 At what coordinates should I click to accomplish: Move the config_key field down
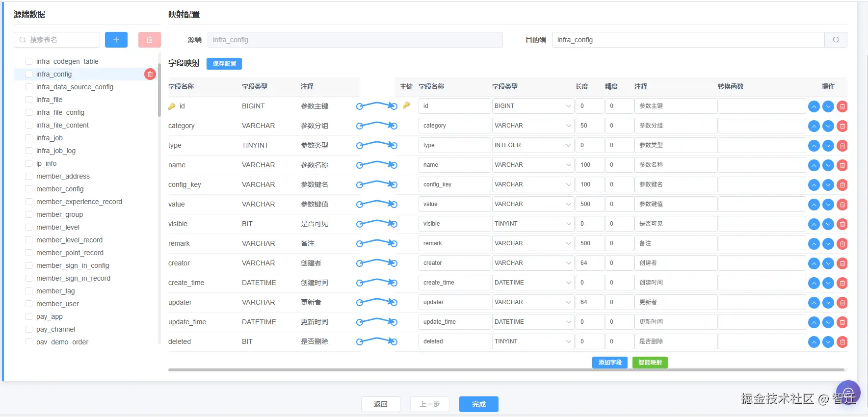[x=828, y=185]
